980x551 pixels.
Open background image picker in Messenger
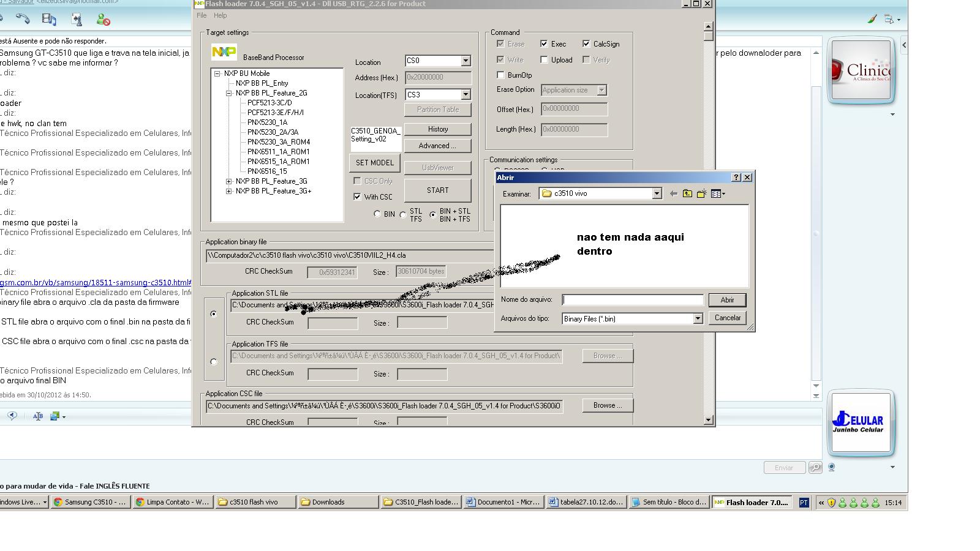pos(58,416)
